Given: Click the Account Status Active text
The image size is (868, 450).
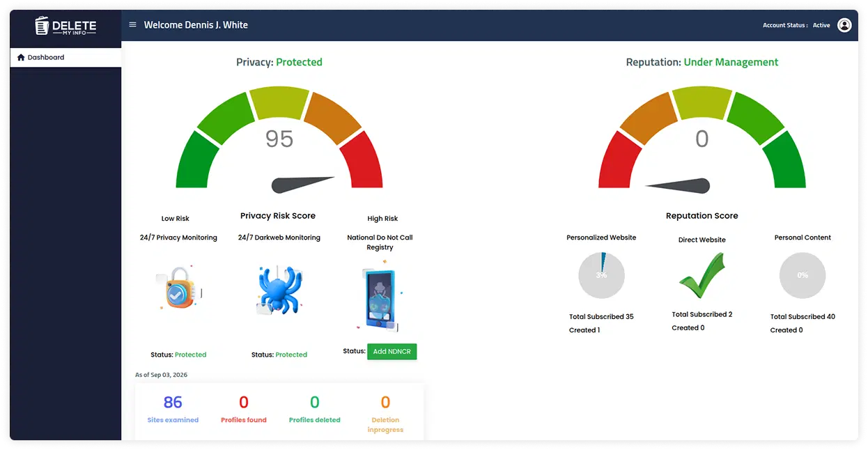Looking at the screenshot, I should click(796, 25).
